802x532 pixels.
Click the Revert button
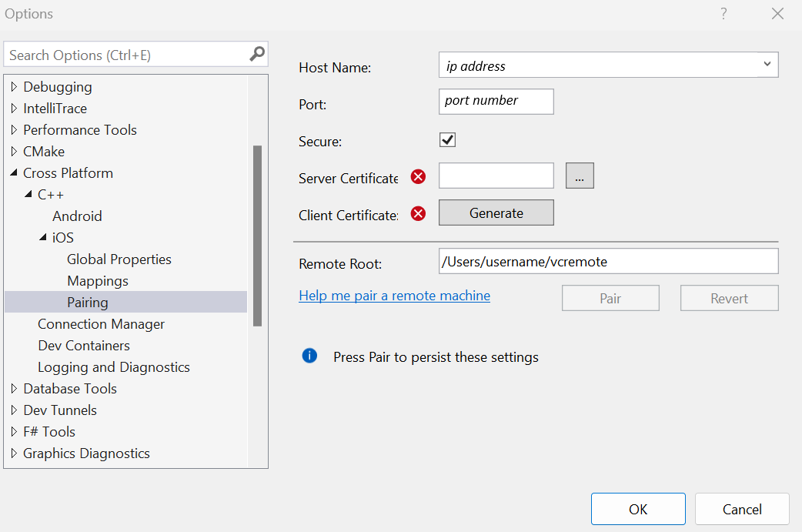point(729,298)
